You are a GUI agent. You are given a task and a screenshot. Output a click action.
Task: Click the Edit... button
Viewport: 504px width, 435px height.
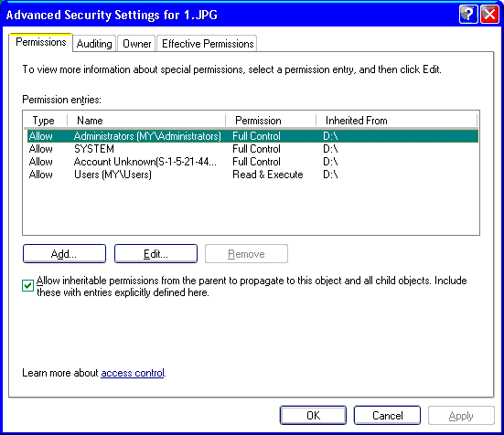(x=155, y=254)
